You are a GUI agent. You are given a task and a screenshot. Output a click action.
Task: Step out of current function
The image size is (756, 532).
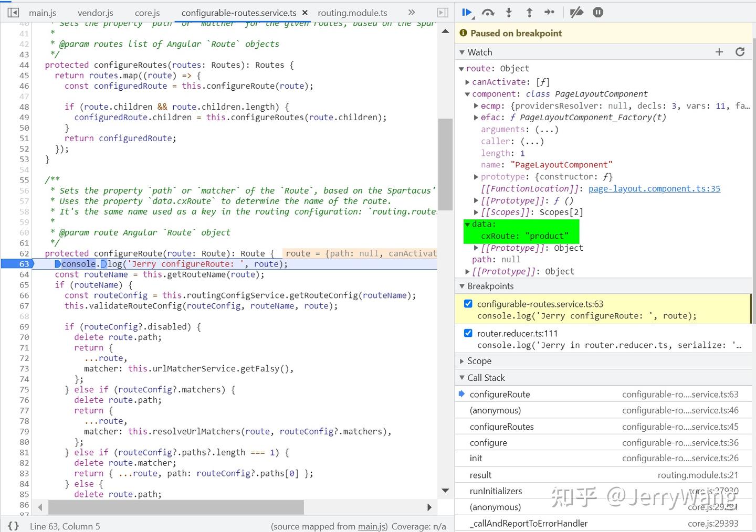pyautogui.click(x=529, y=12)
